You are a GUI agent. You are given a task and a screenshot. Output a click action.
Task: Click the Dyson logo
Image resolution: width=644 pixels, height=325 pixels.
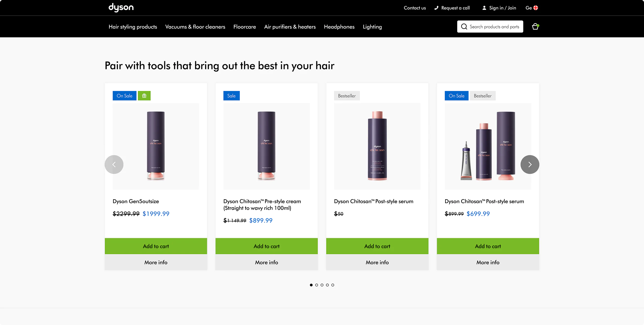121,8
